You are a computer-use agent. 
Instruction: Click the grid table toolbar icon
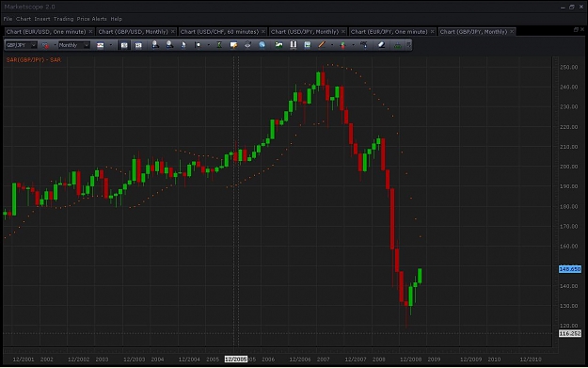pyautogui.click(x=307, y=45)
